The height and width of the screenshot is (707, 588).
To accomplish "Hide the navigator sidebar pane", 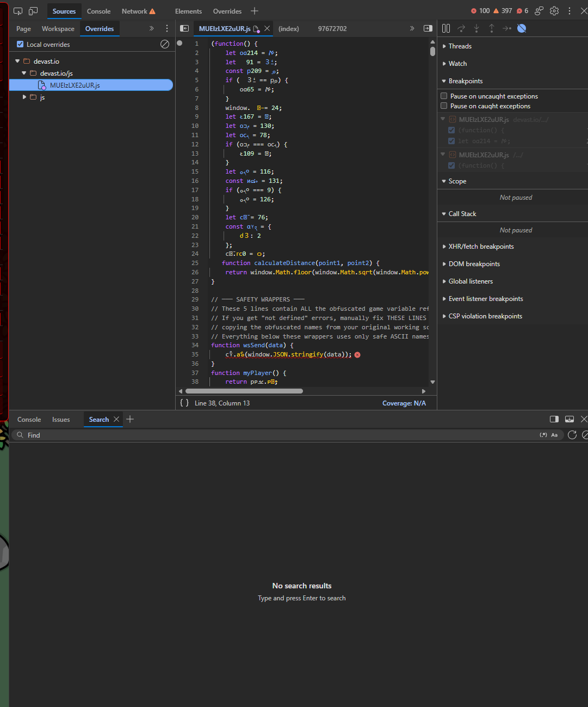I will 184,28.
